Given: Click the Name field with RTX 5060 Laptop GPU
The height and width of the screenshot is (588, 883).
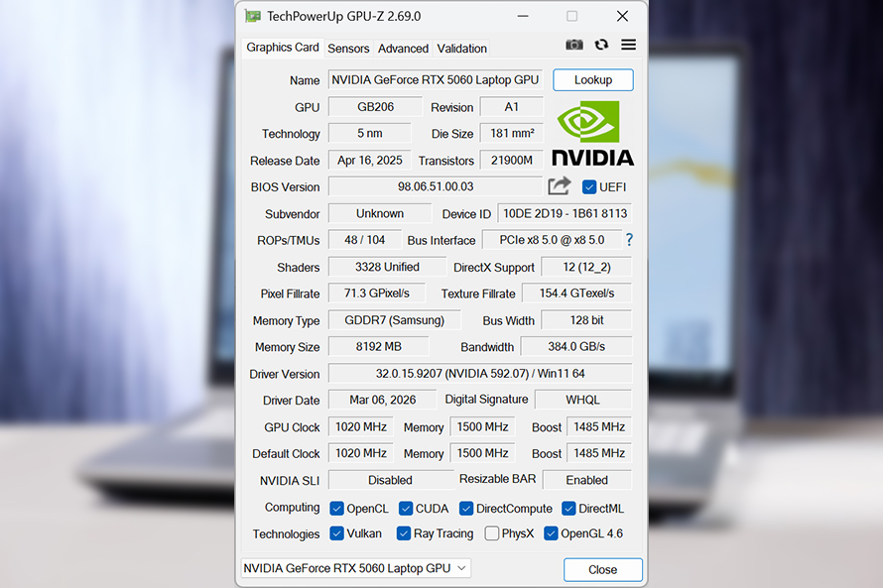Looking at the screenshot, I should [x=436, y=80].
